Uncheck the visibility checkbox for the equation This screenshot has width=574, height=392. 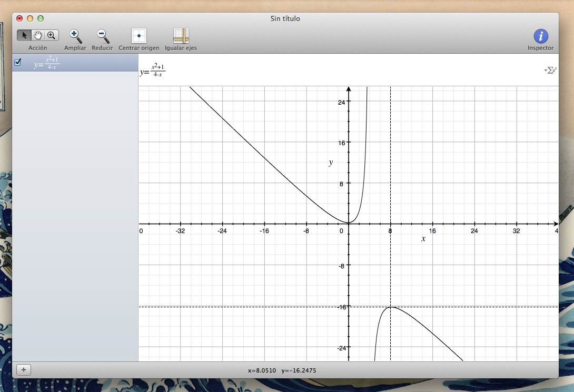(18, 62)
